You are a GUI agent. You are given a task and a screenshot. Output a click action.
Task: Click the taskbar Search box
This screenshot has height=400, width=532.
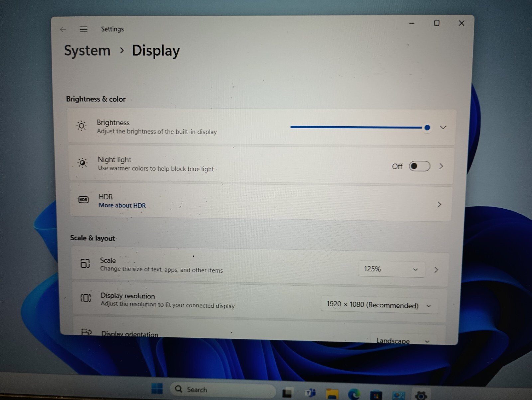click(x=222, y=389)
